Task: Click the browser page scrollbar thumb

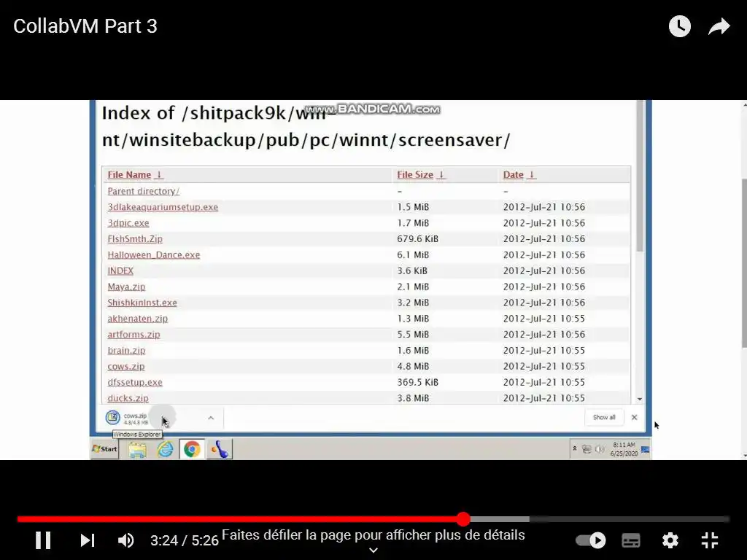Action: click(x=640, y=176)
